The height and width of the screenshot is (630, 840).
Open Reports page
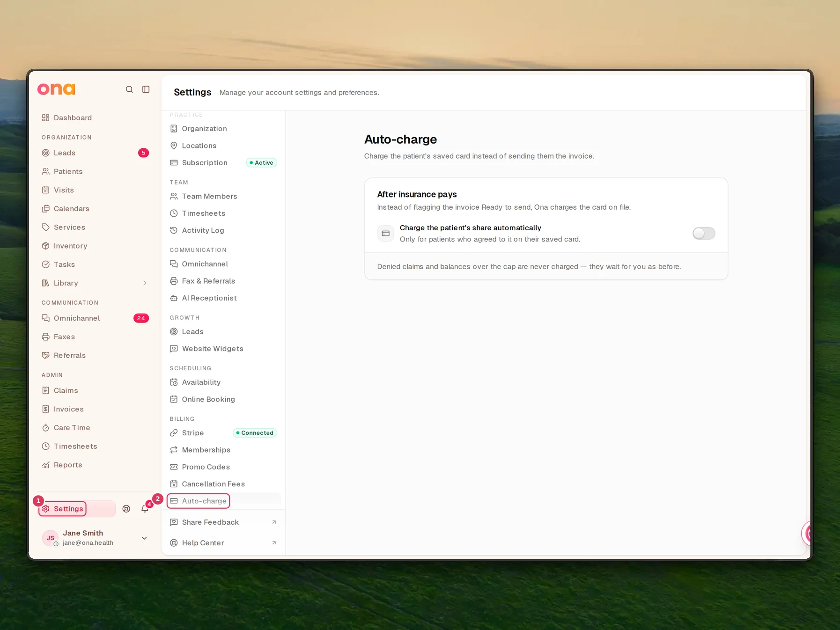pos(95,465)
